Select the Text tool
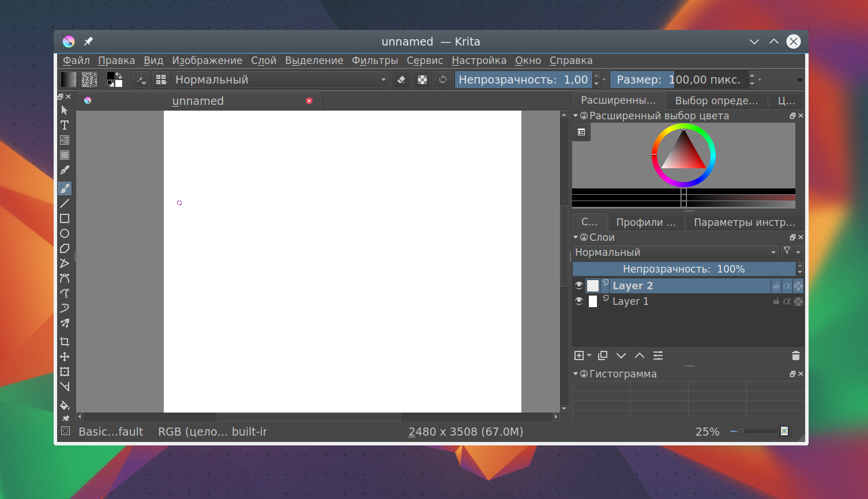The width and height of the screenshot is (868, 499). coord(65,125)
